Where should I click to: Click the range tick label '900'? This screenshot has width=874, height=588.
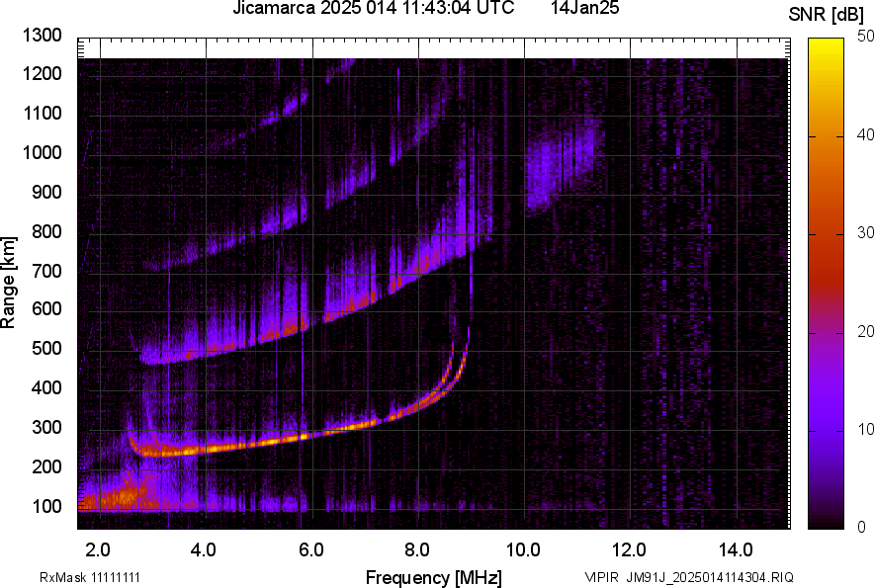[x=46, y=192]
